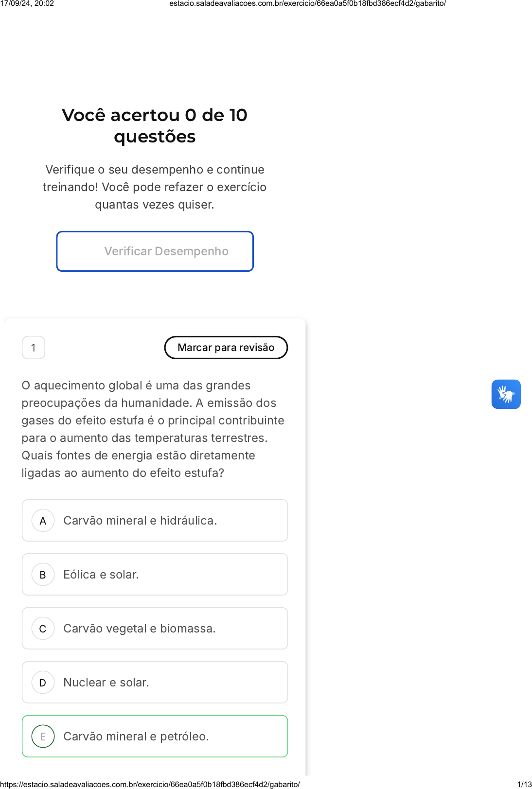Screen dimensions: 532x789
Task: Select the letter D option circle
Action: pyautogui.click(x=43, y=683)
